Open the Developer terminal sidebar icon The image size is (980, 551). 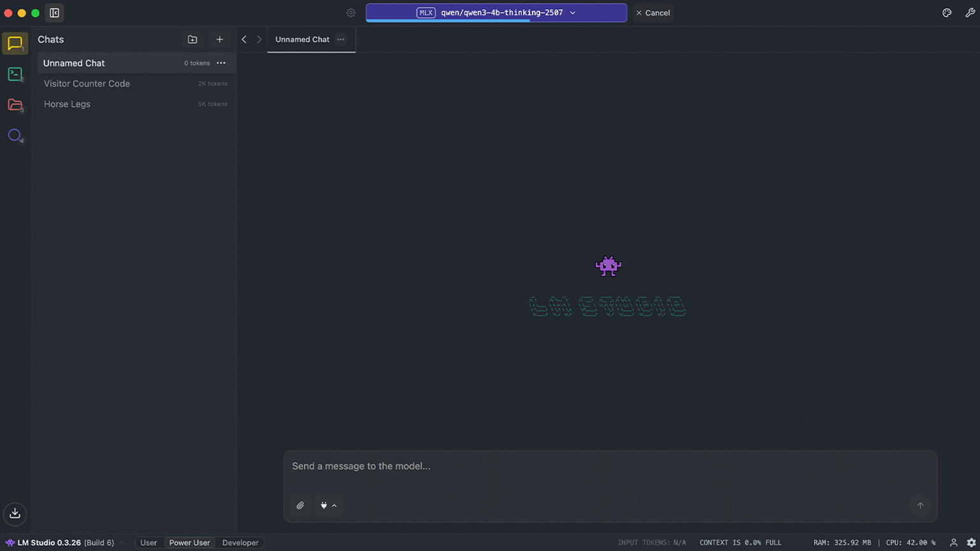pyautogui.click(x=15, y=74)
